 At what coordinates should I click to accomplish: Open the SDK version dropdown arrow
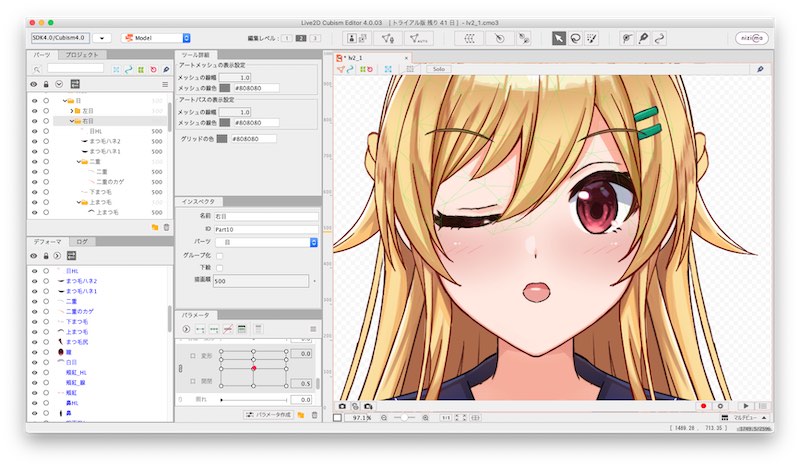tap(102, 38)
